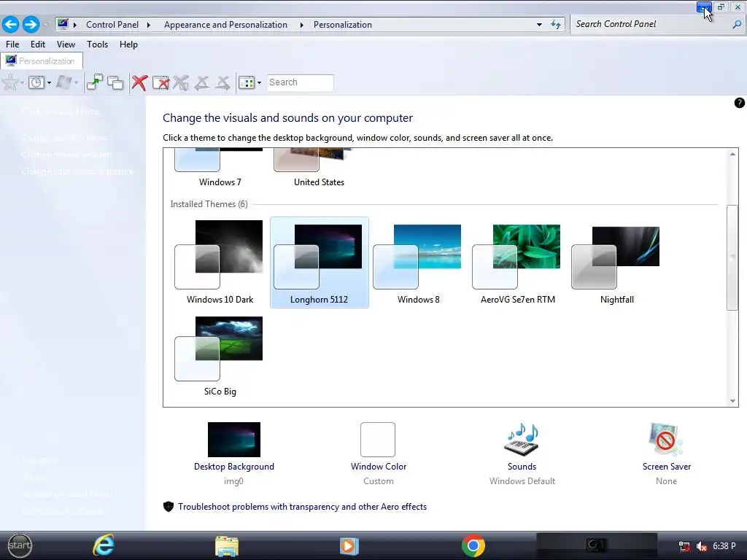
Task: Select the Windows 7 theme
Action: click(220, 168)
